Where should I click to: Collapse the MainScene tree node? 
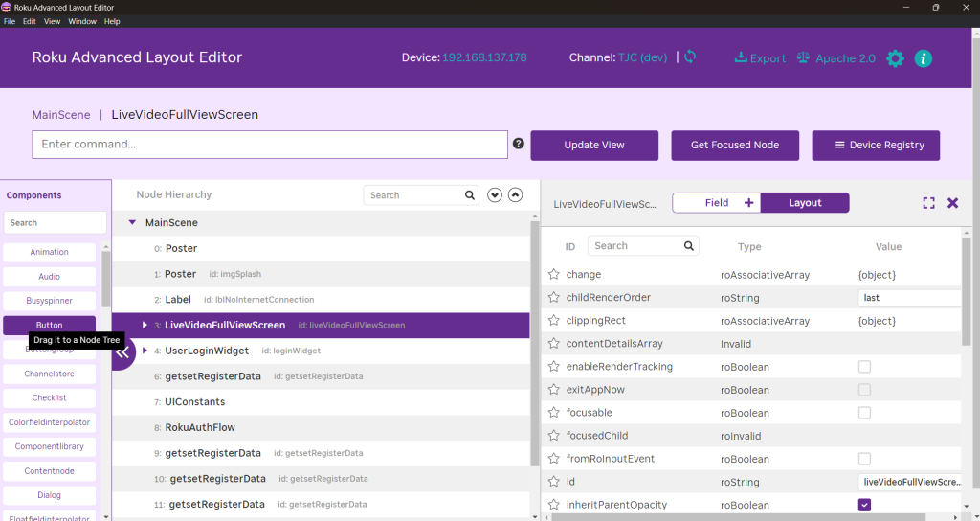132,222
